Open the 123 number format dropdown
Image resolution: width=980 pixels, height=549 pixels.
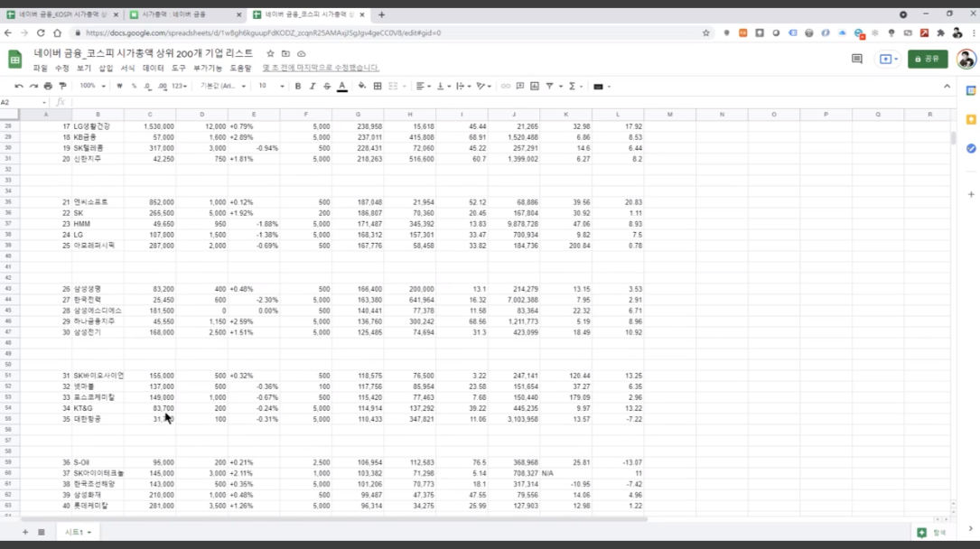click(180, 86)
